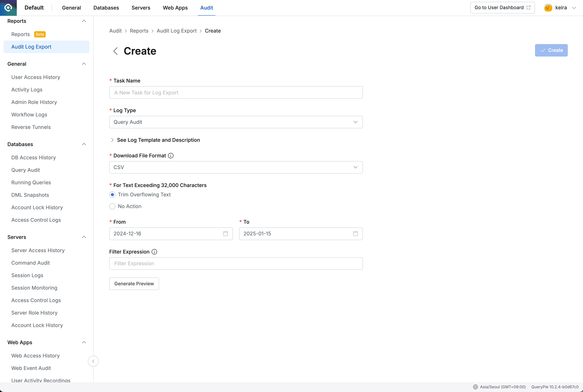Click the back arrow next to Create heading
The image size is (583, 392).
pyautogui.click(x=116, y=51)
